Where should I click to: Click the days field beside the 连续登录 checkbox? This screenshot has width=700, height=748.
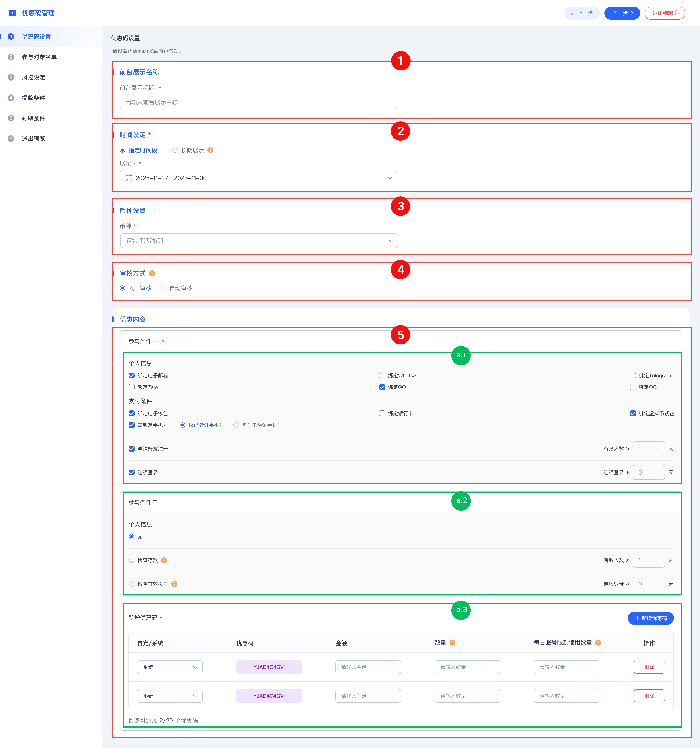[649, 473]
